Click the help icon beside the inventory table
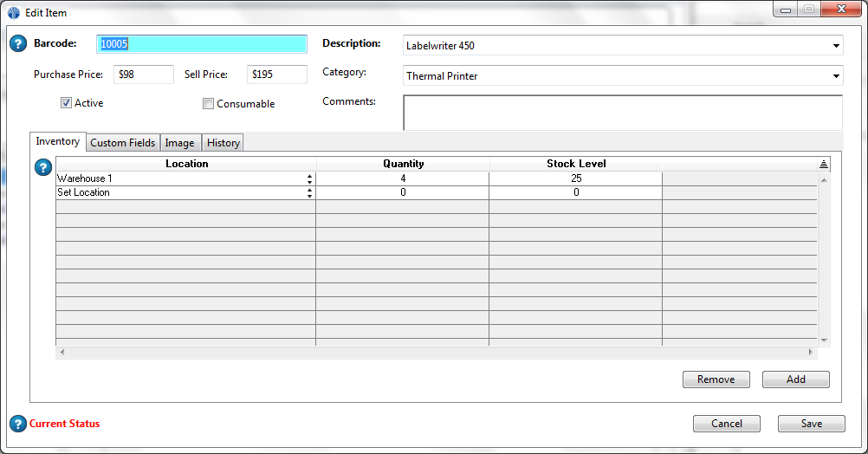The width and height of the screenshot is (868, 454). pos(43,167)
